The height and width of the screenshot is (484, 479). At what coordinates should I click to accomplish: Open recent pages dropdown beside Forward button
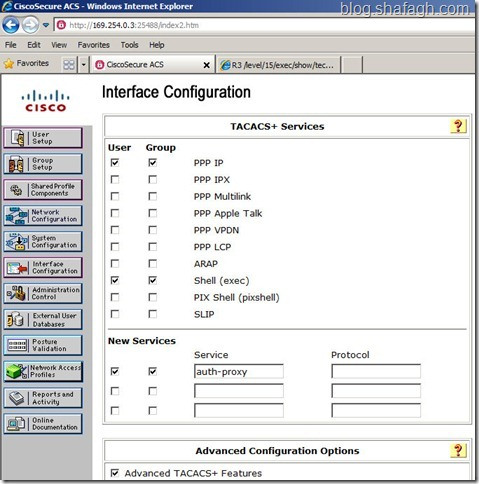click(46, 25)
